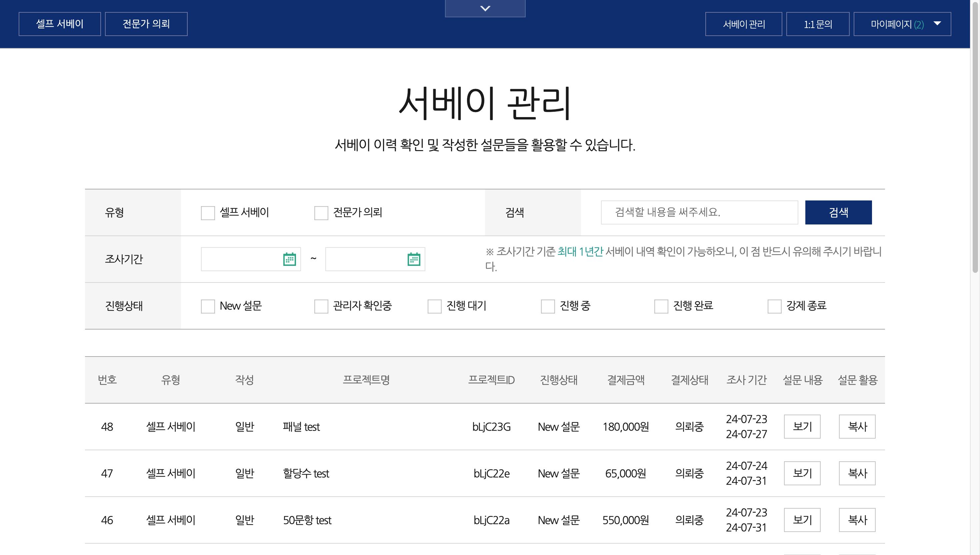
Task: View survey content for 50문항 test
Action: pyautogui.click(x=802, y=520)
